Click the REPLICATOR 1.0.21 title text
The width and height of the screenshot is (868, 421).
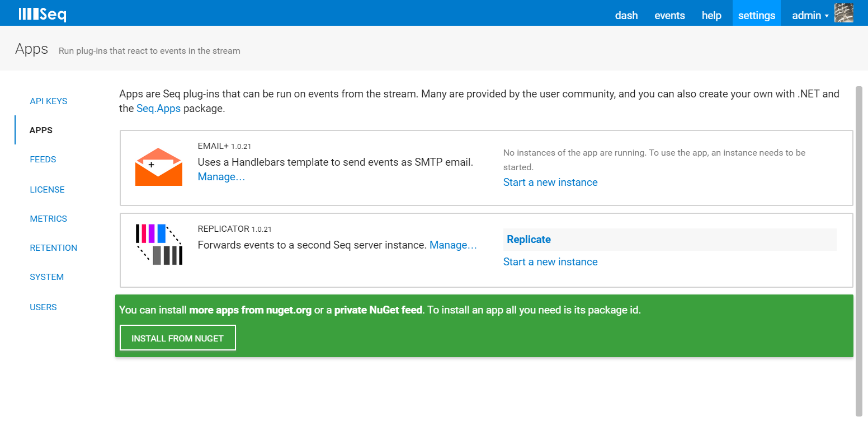coord(234,229)
